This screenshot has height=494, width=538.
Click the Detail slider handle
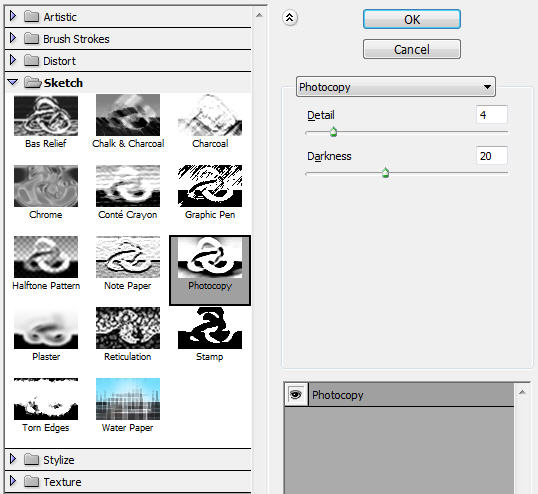pyautogui.click(x=333, y=132)
